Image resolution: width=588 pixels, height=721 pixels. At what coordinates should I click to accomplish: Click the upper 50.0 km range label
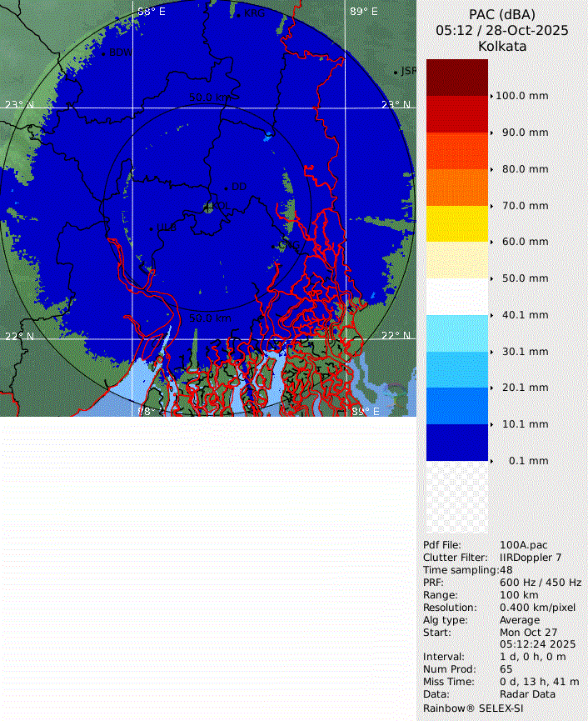(x=210, y=98)
